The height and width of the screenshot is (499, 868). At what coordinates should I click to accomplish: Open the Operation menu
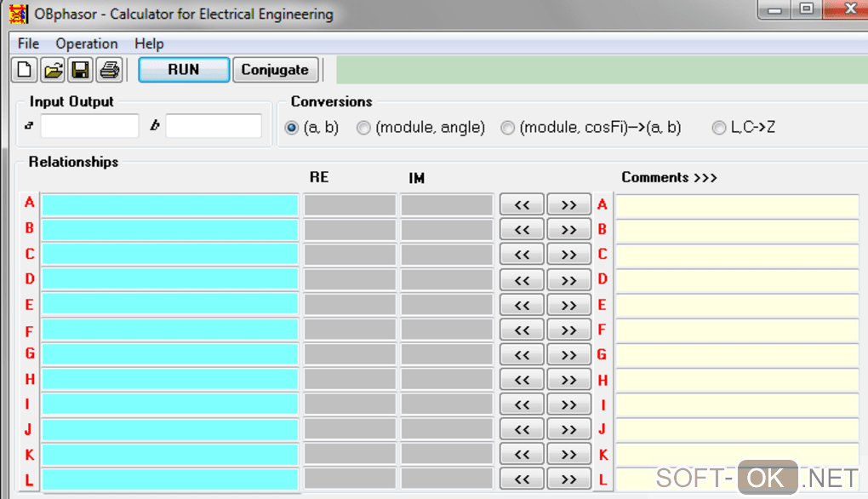(87, 43)
